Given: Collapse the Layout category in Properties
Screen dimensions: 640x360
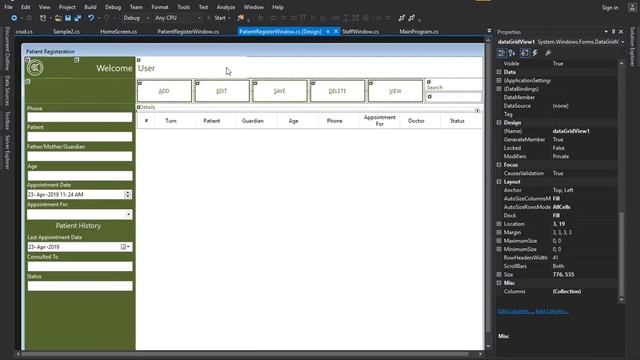Looking at the screenshot, I should tap(499, 182).
